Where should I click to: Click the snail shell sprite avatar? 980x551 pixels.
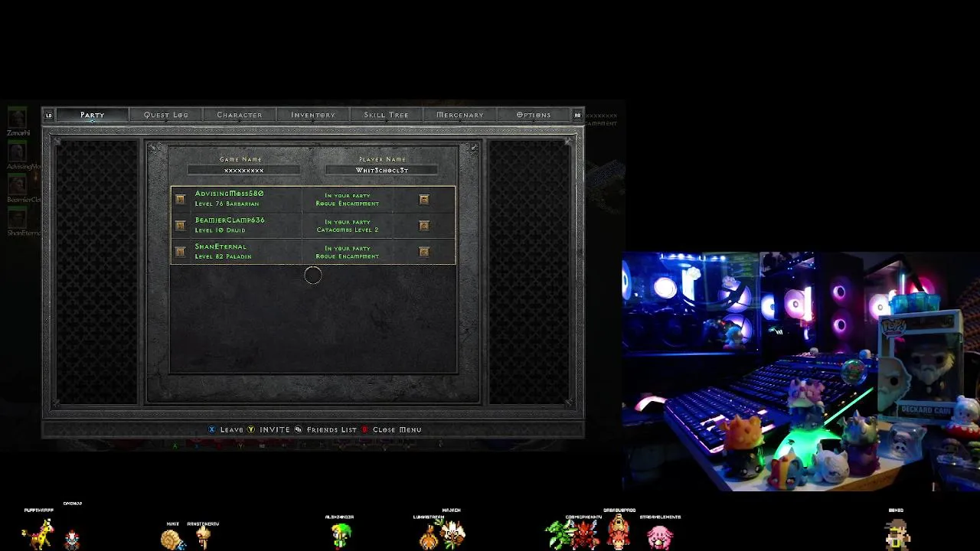pos(172,540)
